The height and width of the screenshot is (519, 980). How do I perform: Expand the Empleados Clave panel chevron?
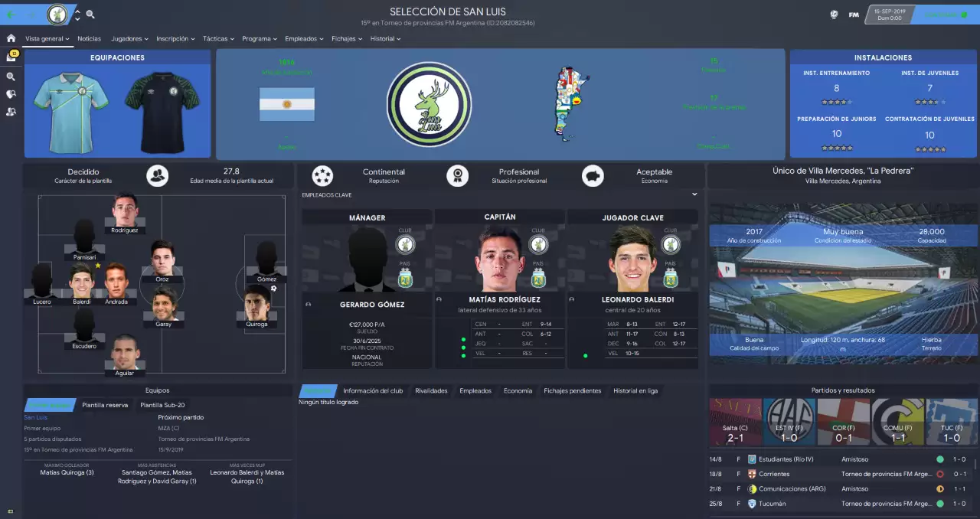coord(694,194)
